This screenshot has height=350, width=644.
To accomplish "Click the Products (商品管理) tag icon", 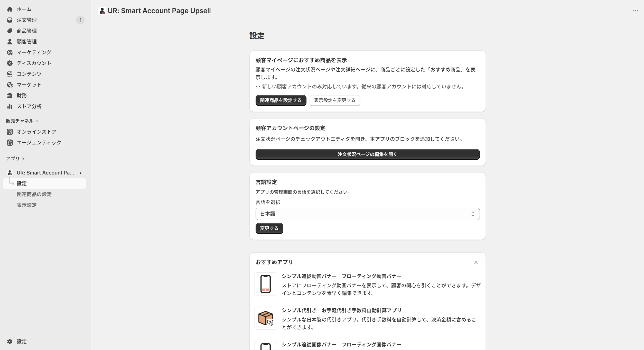I will pos(10,31).
